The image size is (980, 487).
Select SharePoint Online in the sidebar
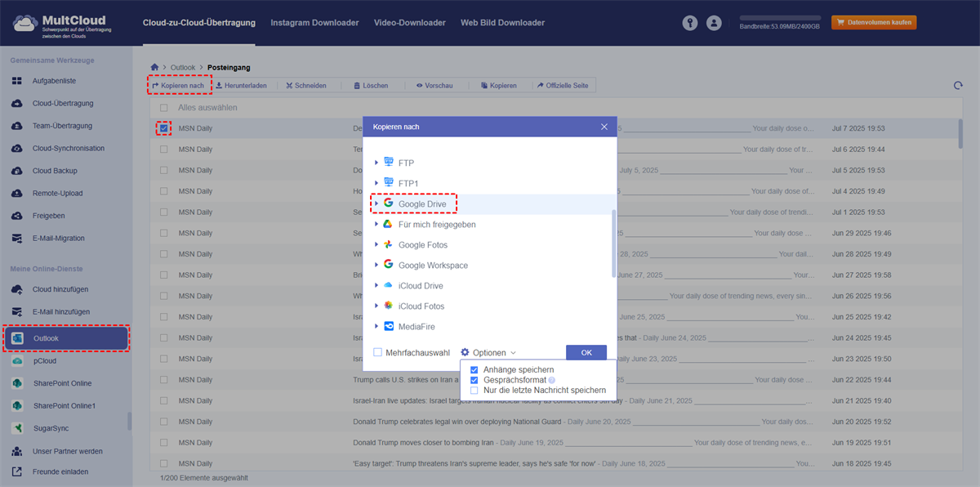pyautogui.click(x=62, y=383)
